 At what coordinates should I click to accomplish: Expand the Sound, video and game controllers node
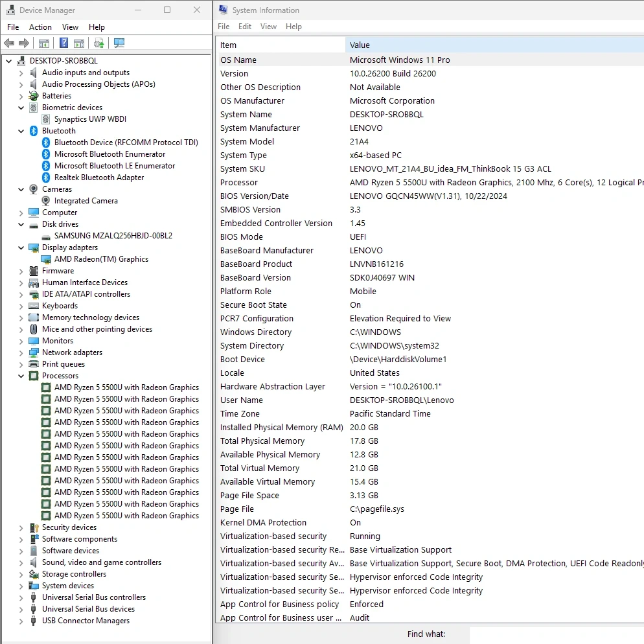[21, 562]
